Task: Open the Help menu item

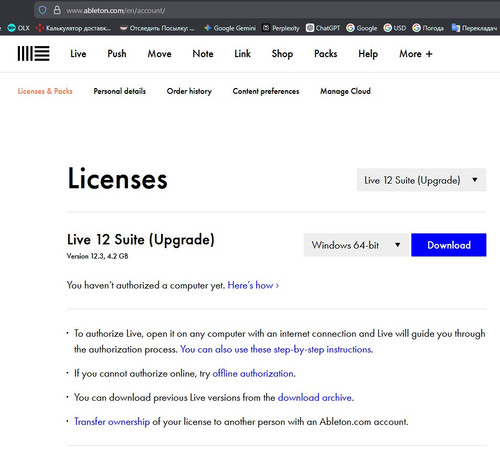Action: pos(368,54)
